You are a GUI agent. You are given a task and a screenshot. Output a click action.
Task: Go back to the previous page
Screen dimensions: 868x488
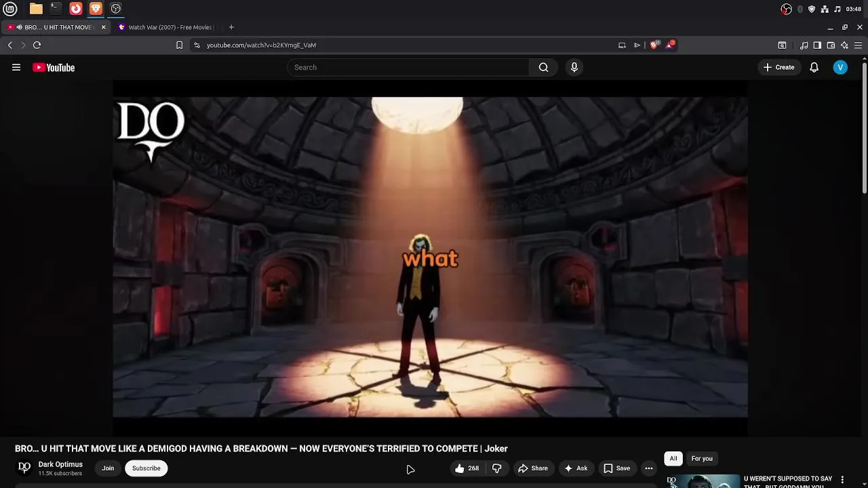[9, 45]
